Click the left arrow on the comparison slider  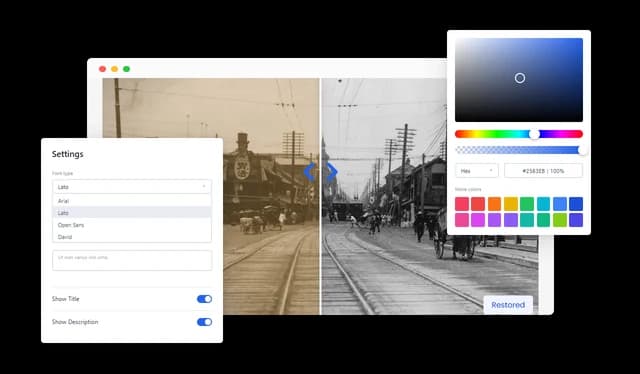pos(309,171)
